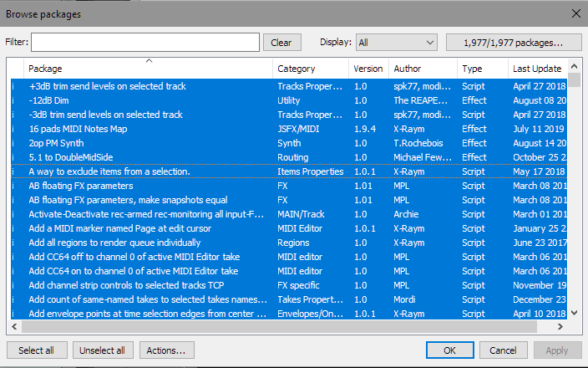Click info icon for '2op PM Synth' row

(13, 143)
